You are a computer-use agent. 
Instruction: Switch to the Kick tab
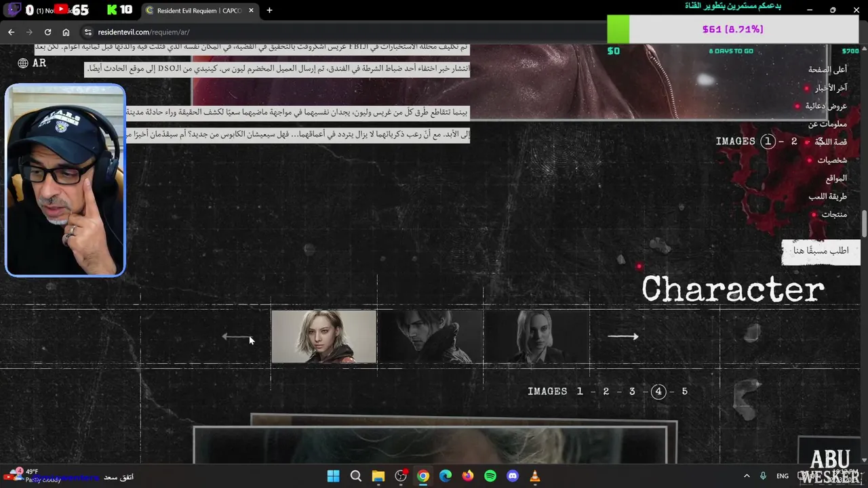[x=119, y=10]
